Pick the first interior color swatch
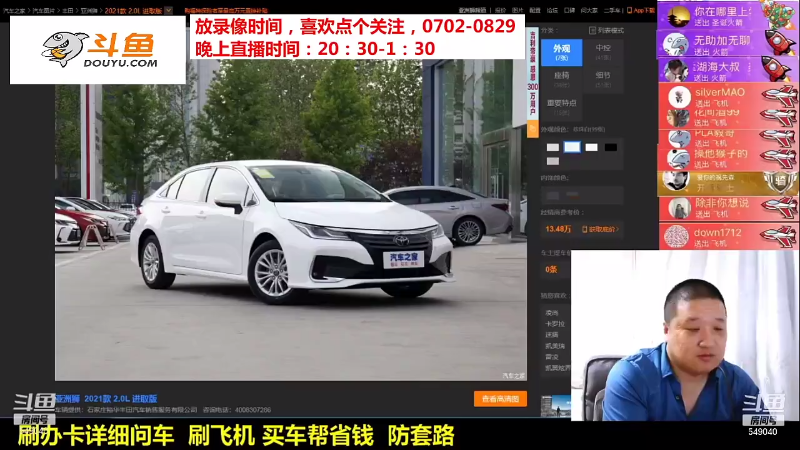This screenshot has width=800, height=450. pyautogui.click(x=553, y=195)
